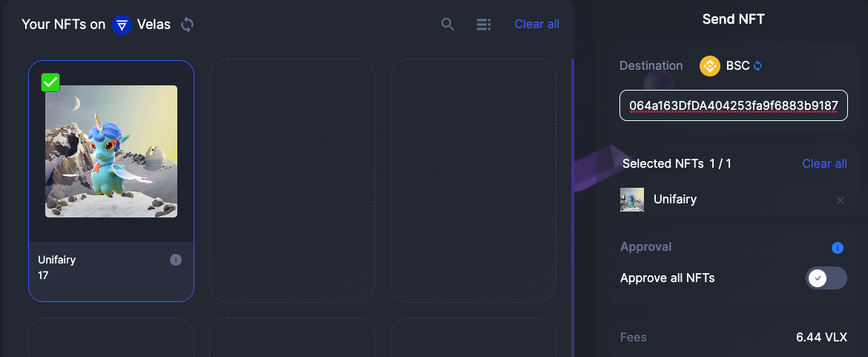Click small Unifairy thumbnail in selected list

631,200
